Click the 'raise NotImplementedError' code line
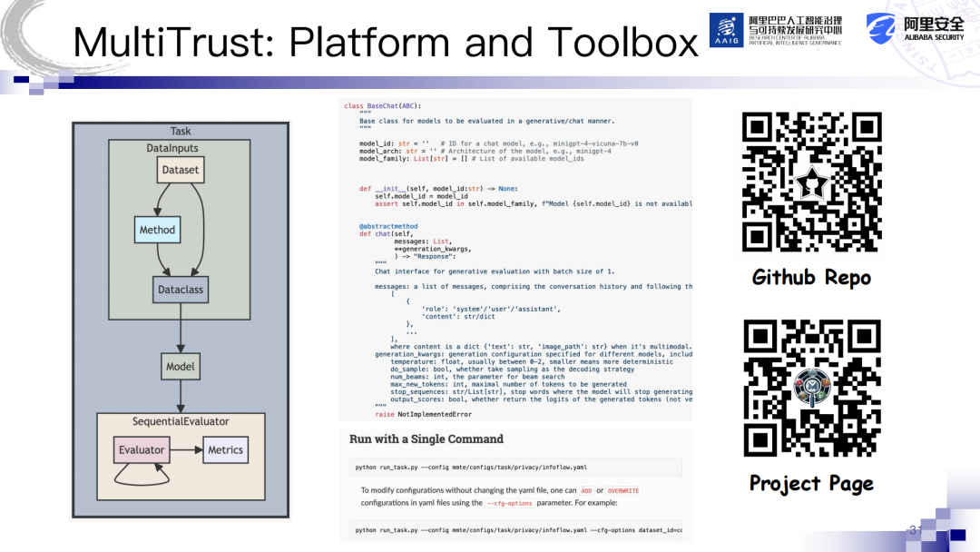The width and height of the screenshot is (980, 552). [x=423, y=415]
